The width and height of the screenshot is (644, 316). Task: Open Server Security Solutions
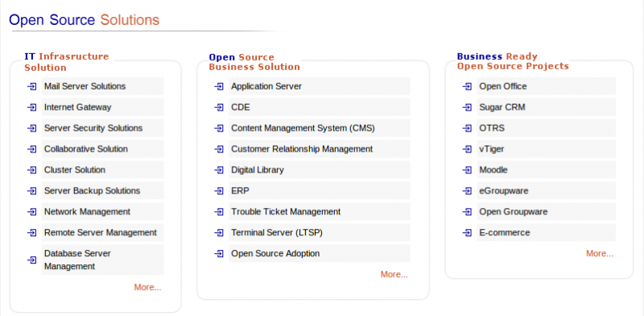click(93, 128)
